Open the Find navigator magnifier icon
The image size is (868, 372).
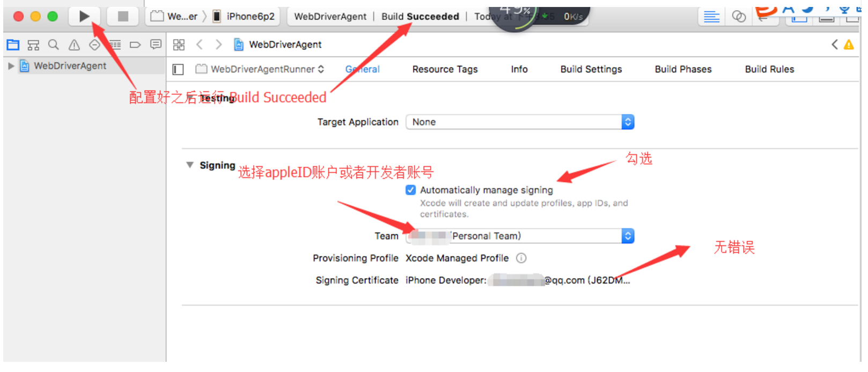click(54, 44)
